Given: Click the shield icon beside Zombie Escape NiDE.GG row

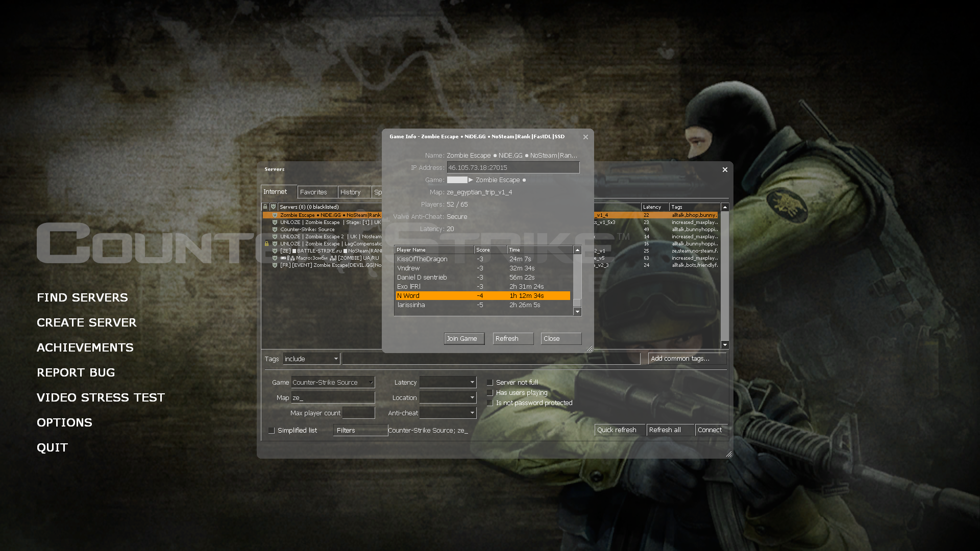Looking at the screenshot, I should click(275, 215).
